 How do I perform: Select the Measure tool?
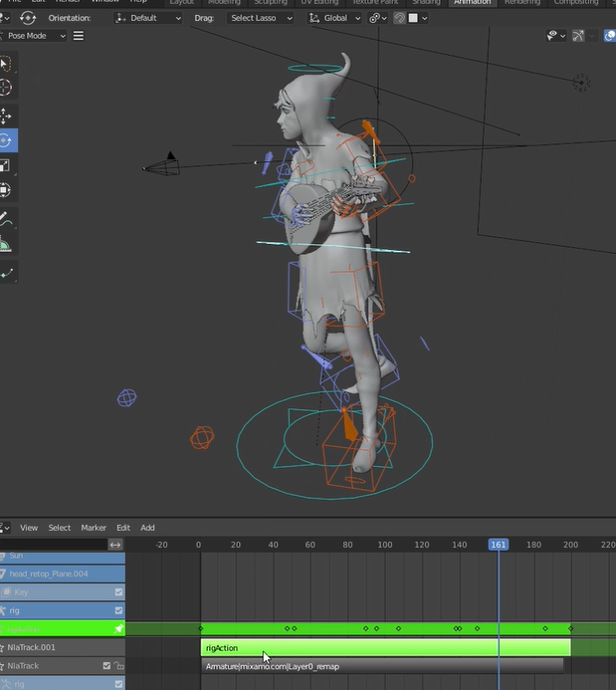[5, 244]
